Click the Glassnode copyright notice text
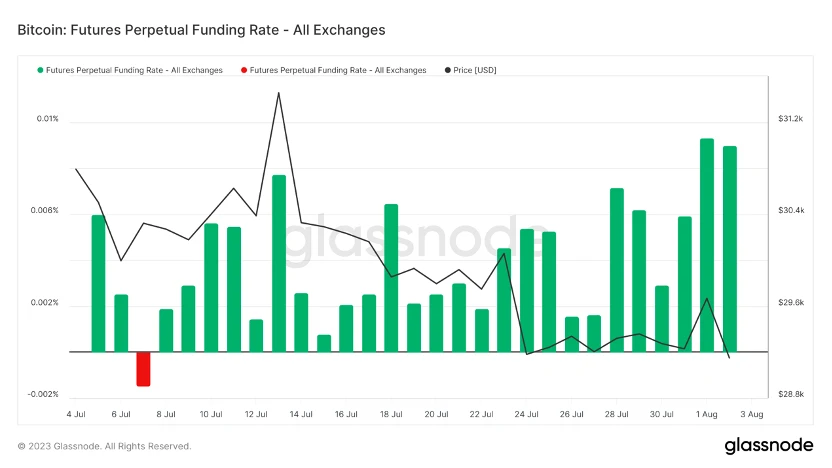The image size is (832, 468). tap(105, 446)
